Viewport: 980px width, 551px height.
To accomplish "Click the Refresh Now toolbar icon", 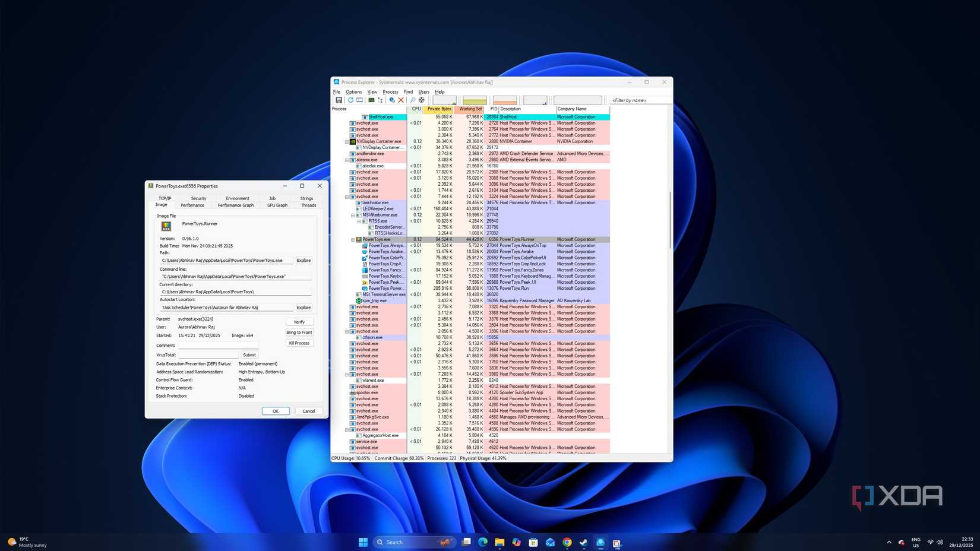I will [x=350, y=100].
